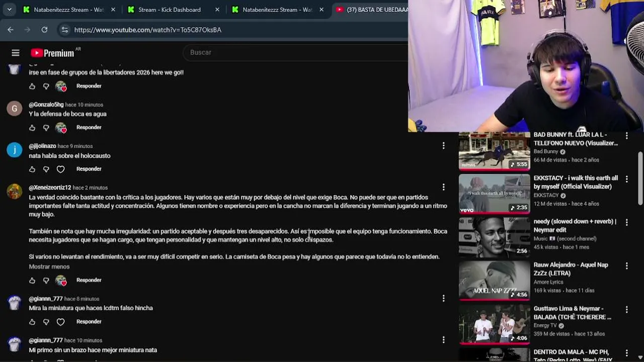
Task: Open options for Rauw Alejandro Aquel Nap video
Action: click(626, 265)
